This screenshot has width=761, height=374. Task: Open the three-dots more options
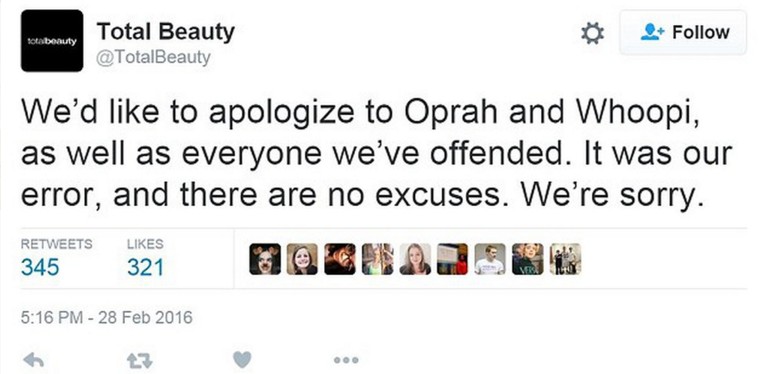pyautogui.click(x=347, y=360)
